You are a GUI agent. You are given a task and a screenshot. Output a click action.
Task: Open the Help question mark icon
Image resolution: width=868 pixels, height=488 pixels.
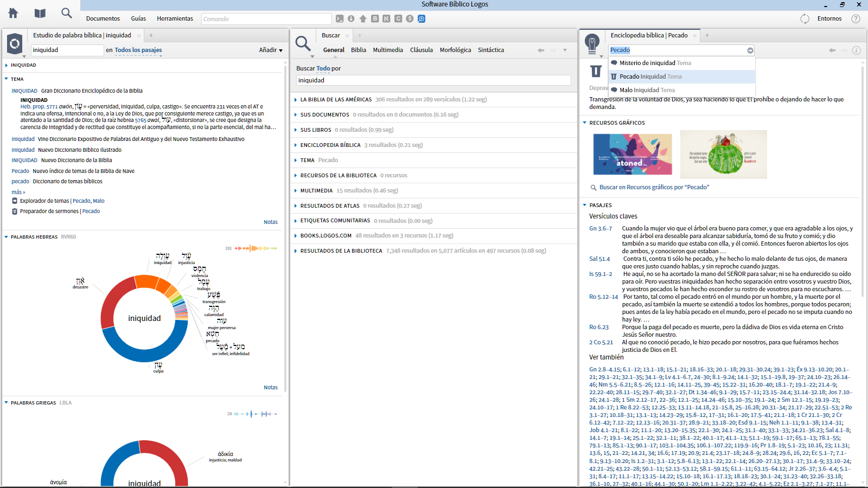[x=856, y=18]
